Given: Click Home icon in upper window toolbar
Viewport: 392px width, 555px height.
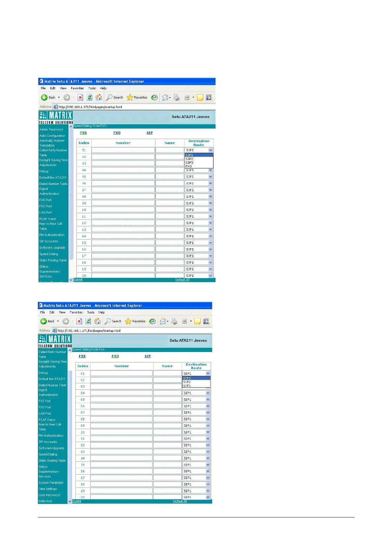Looking at the screenshot, I should click(x=98, y=98).
